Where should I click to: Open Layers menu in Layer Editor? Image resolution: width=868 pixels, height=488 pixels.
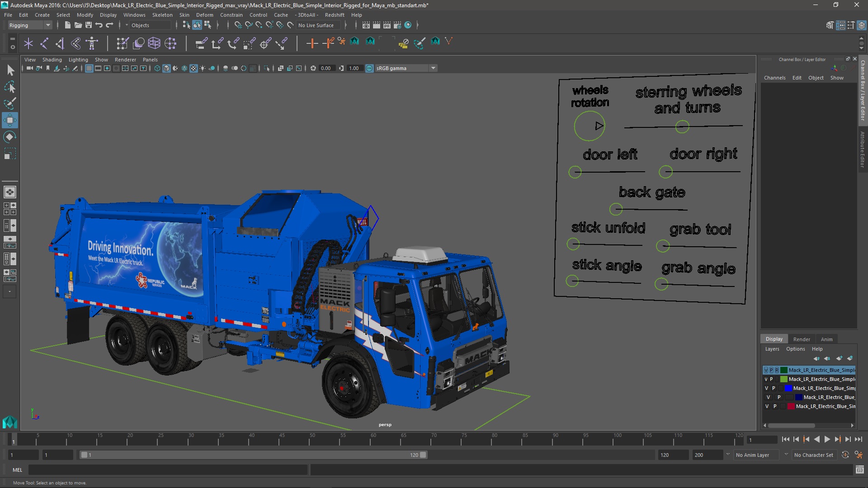[772, 349]
